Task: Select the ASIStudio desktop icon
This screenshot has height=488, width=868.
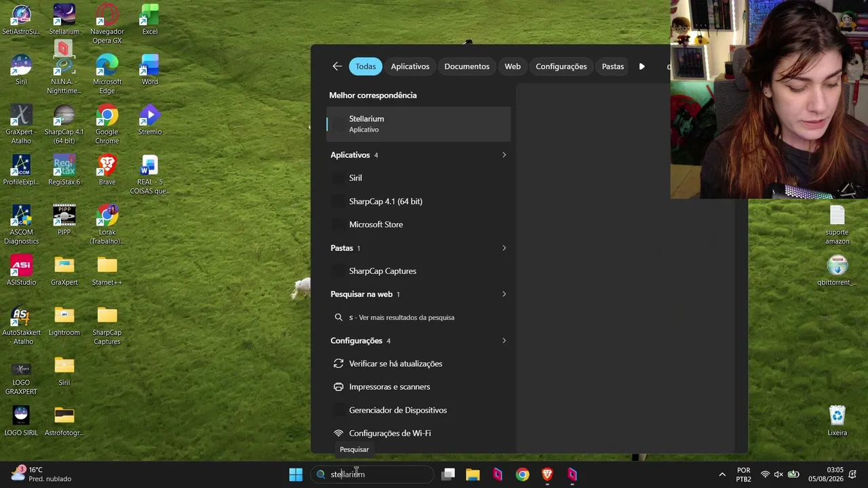Action: [21, 270]
